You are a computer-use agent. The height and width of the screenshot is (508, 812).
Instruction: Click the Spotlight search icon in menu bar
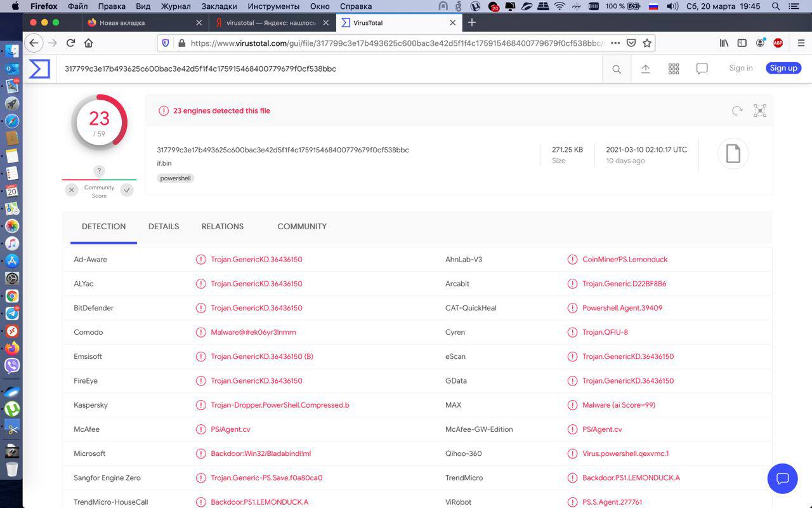point(776,6)
